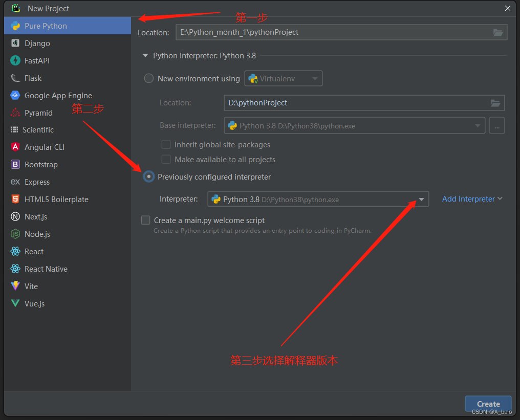
Task: Expand the Add Interpreter chevron menu
Action: (x=500, y=198)
